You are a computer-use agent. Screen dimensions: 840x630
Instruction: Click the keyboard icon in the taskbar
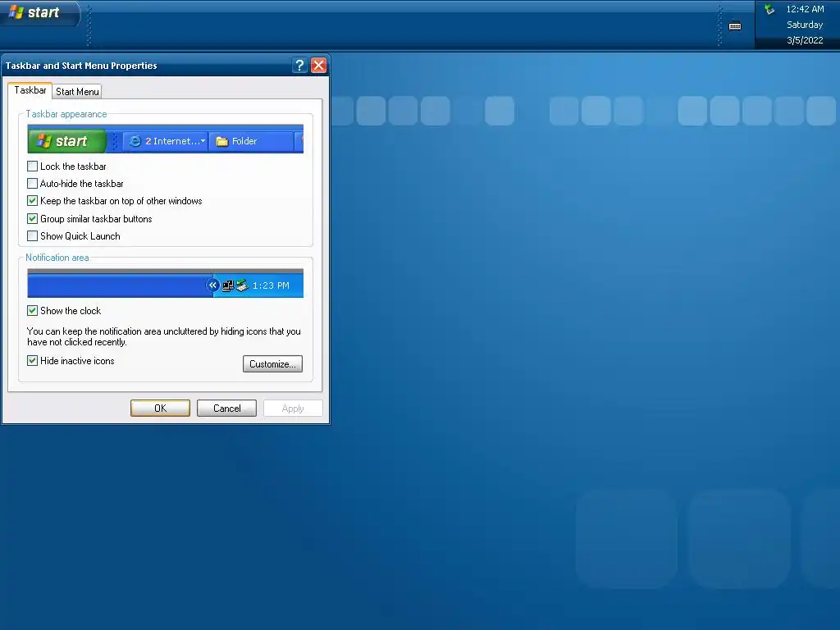click(x=735, y=25)
